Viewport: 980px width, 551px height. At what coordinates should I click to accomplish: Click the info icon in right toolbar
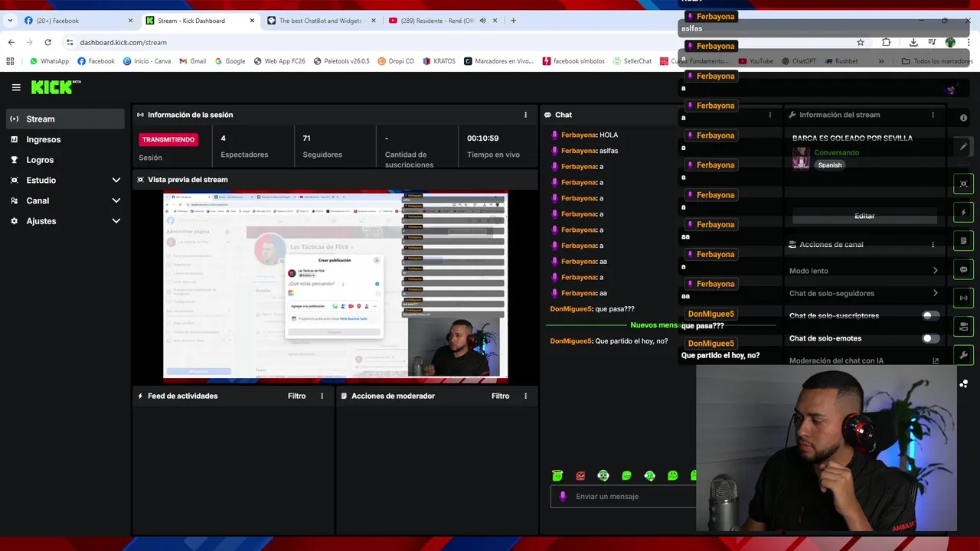[x=963, y=118]
